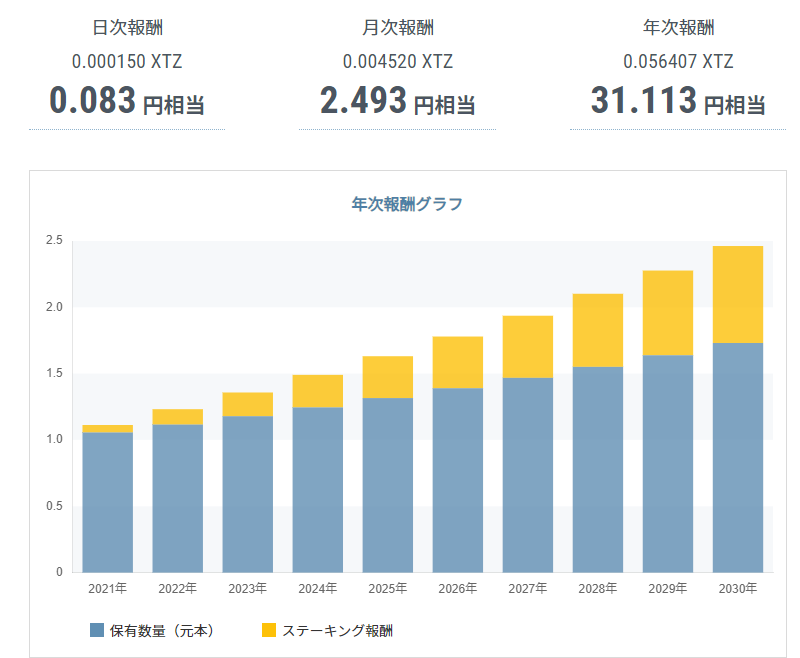Click the 2022年 x-axis label
The width and height of the screenshot is (800, 658).
click(177, 588)
